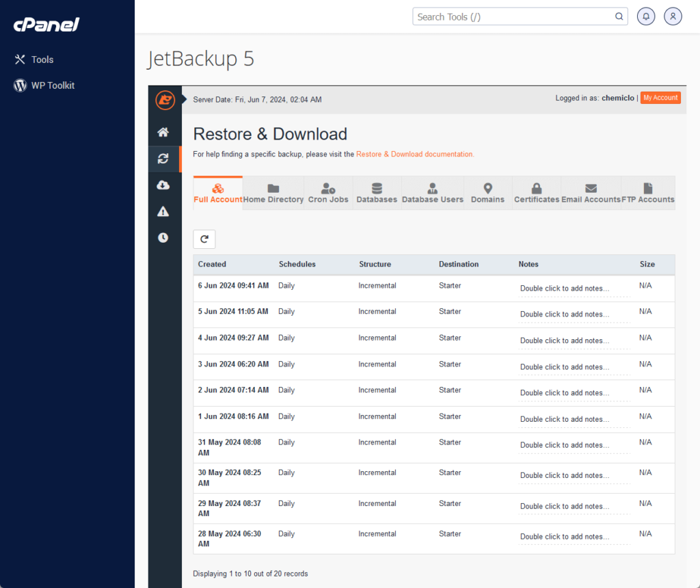
Task: Click the cPanel logo
Action: click(x=46, y=25)
